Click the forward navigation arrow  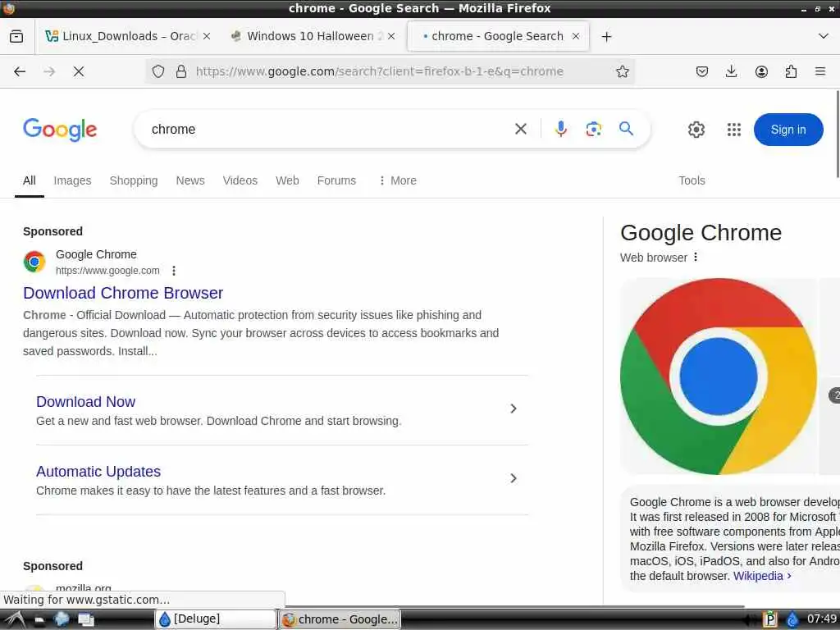click(49, 71)
